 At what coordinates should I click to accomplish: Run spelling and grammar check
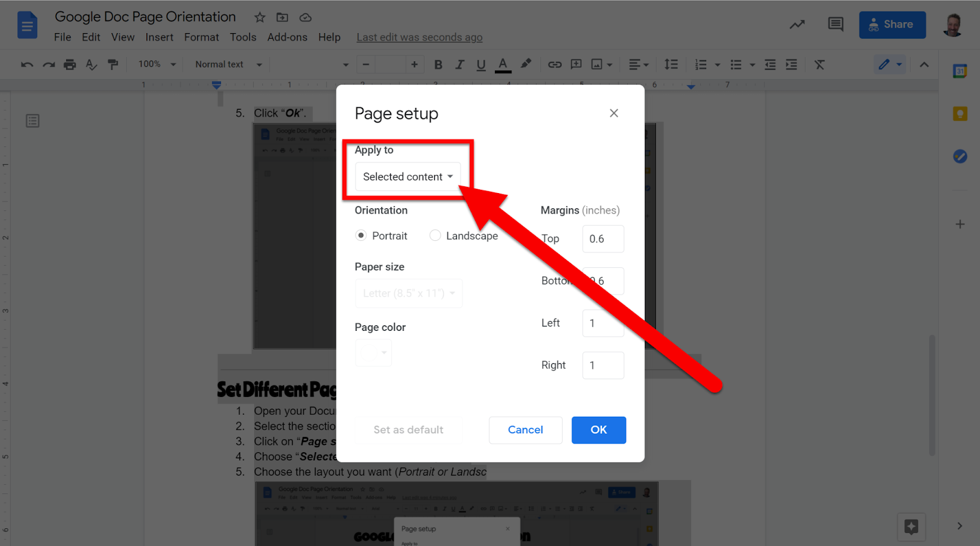[91, 64]
